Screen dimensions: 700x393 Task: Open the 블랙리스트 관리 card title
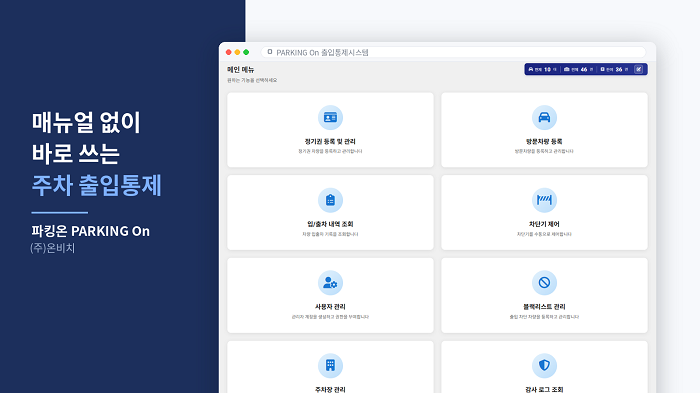point(544,307)
